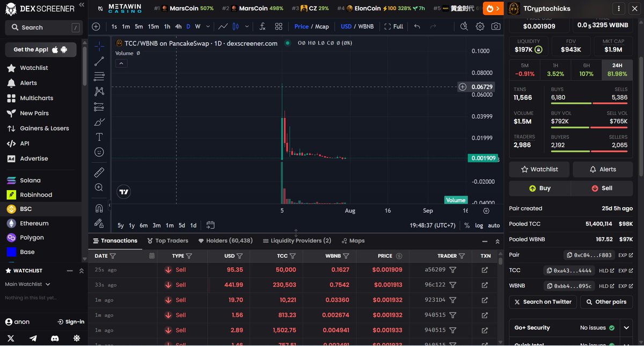Select the 24H price change period
This screenshot has width=644, height=346.
(x=617, y=69)
